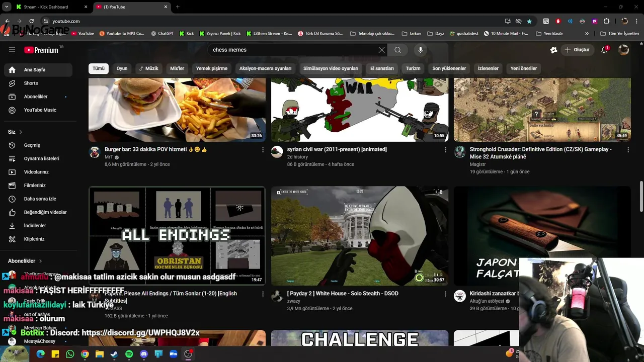Open more options for All Endings video
The width and height of the screenshot is (644, 362).
tap(263, 294)
